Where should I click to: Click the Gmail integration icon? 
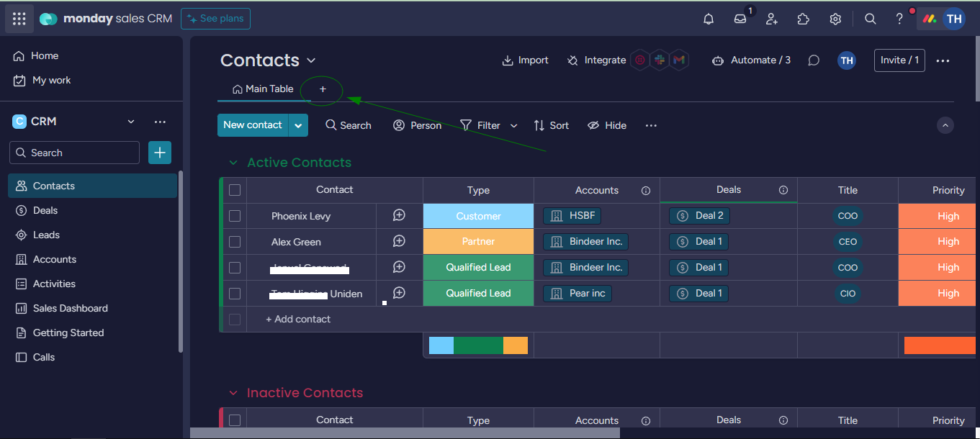tap(679, 60)
